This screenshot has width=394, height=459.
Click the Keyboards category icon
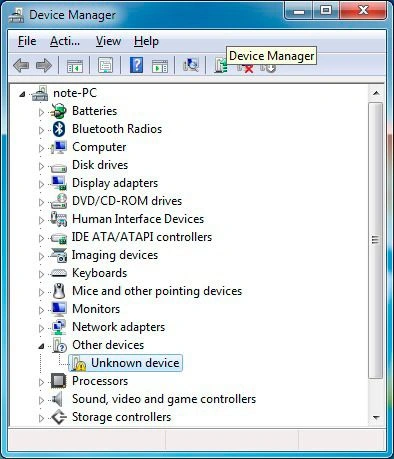point(59,273)
